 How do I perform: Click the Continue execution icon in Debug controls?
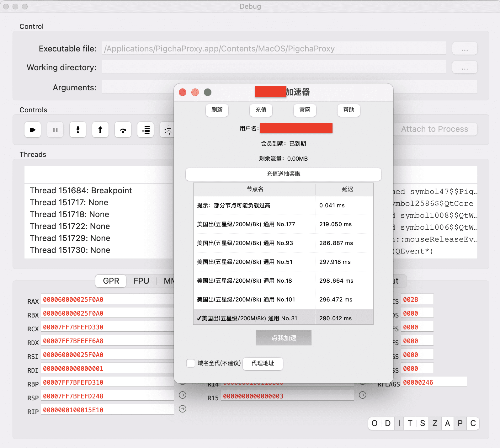[33, 130]
